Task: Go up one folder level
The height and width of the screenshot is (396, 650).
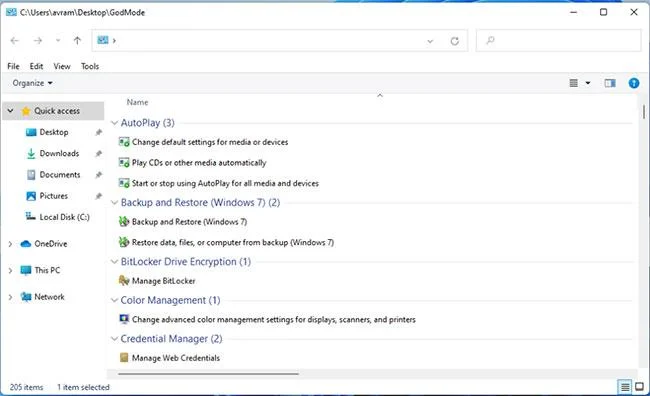Action: (x=77, y=40)
